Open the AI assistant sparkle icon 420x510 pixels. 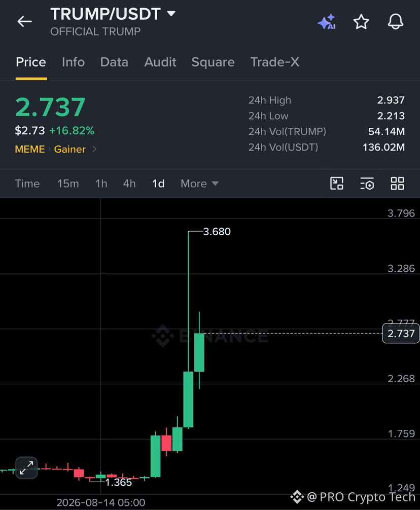tap(327, 22)
